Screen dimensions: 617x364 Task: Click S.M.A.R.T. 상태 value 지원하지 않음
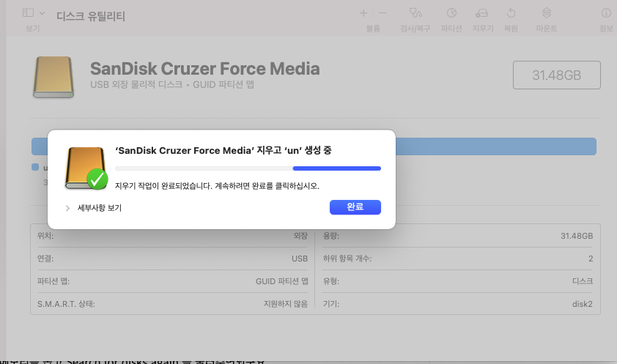point(286,304)
